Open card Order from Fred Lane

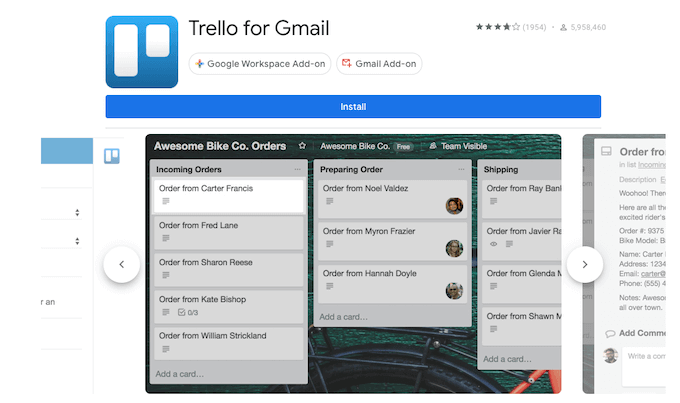tap(229, 233)
